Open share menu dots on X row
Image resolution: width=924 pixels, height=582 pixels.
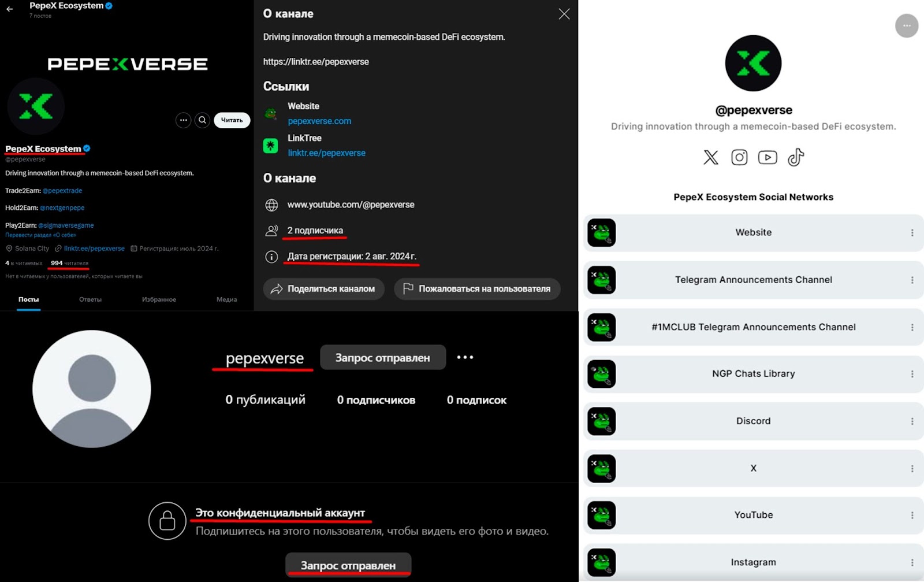click(912, 469)
